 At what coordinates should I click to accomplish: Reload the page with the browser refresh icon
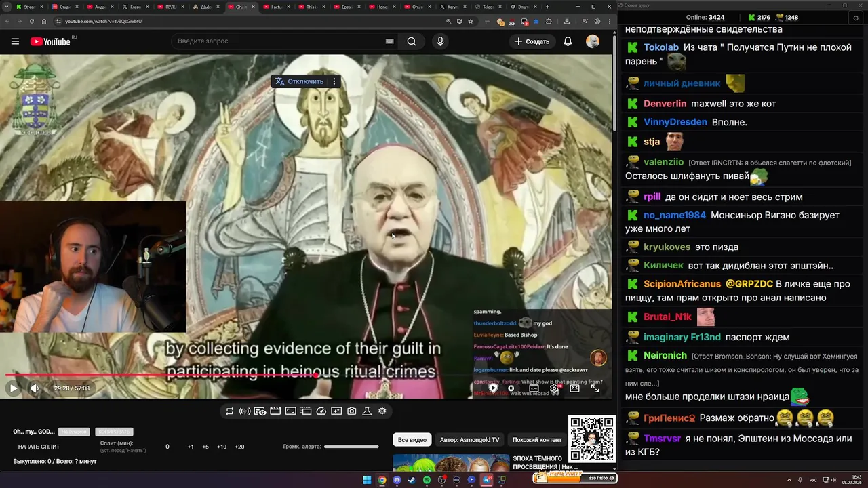coord(32,21)
